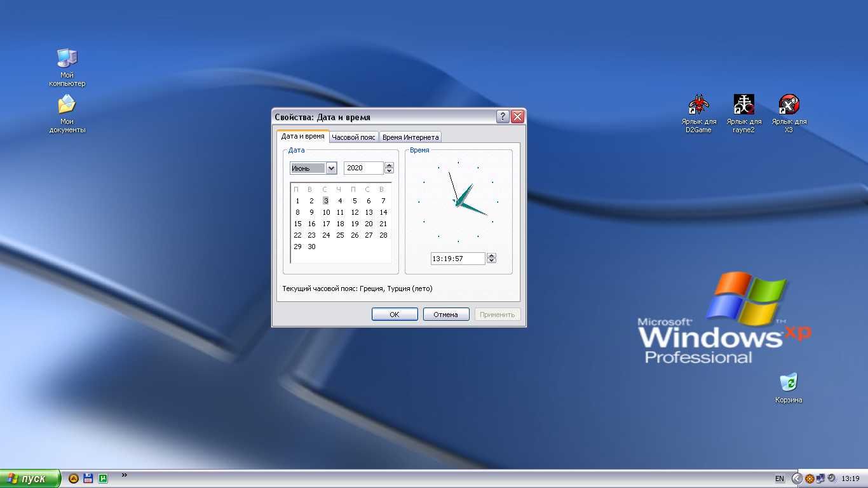This screenshot has height=488, width=868.
Task: Select day 25 in calendar
Action: [x=340, y=235]
